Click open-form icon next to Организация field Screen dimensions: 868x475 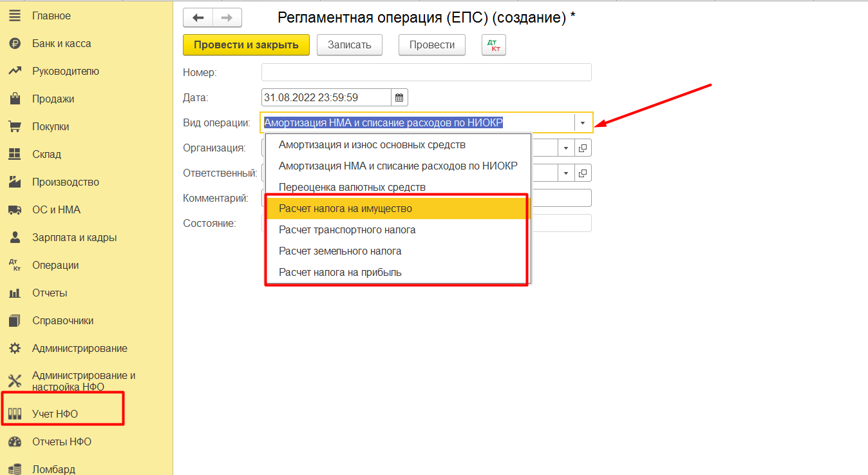[x=583, y=148]
